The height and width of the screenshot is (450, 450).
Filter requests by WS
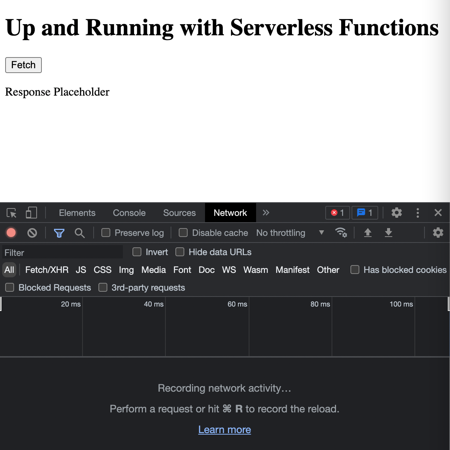tap(229, 270)
